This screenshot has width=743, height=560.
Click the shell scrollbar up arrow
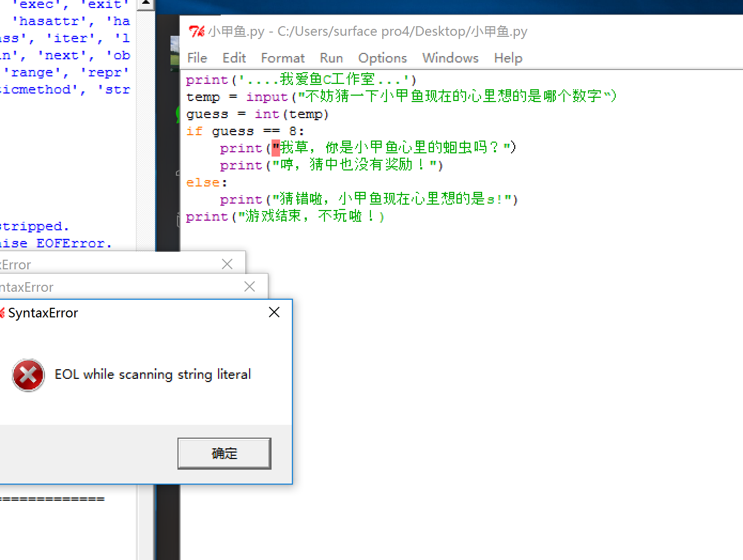tap(145, 4)
